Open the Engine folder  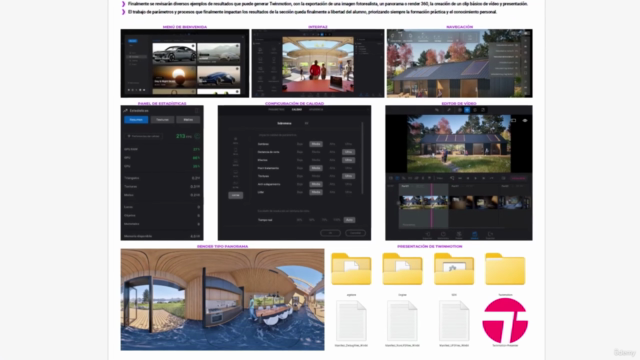click(402, 269)
